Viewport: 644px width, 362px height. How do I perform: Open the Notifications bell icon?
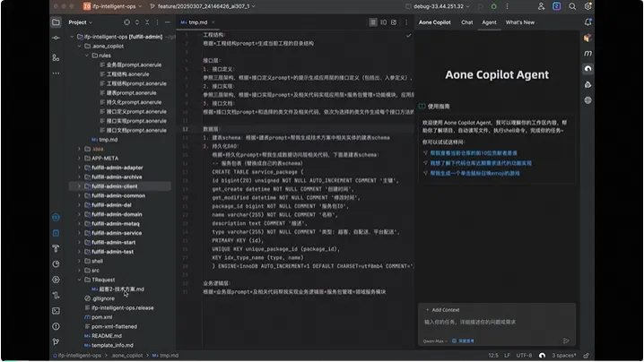(x=587, y=22)
